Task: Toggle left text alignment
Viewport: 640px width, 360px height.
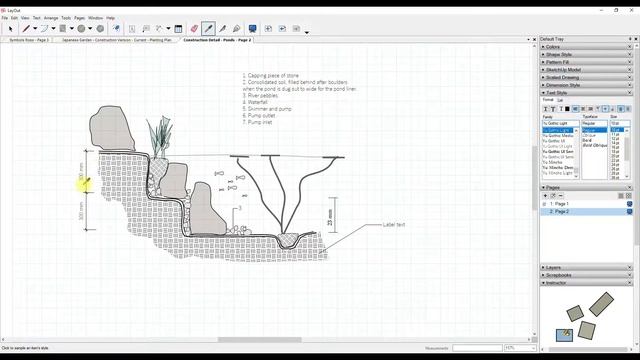Action: 576,109
